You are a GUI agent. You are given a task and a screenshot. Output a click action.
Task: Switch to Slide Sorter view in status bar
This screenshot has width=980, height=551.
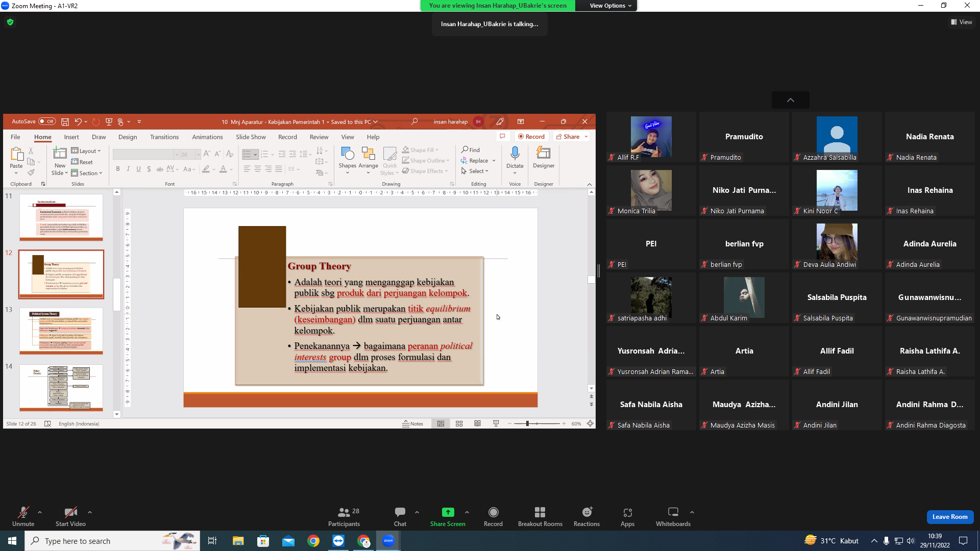coord(459,424)
